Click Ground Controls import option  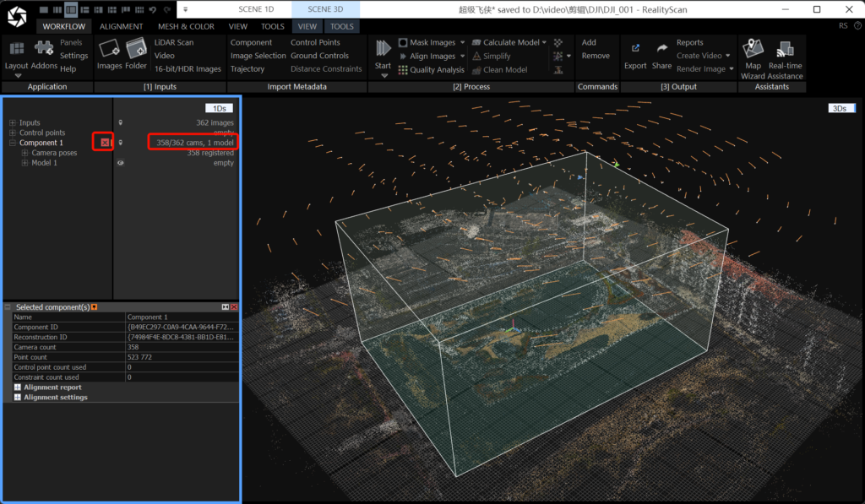point(319,56)
